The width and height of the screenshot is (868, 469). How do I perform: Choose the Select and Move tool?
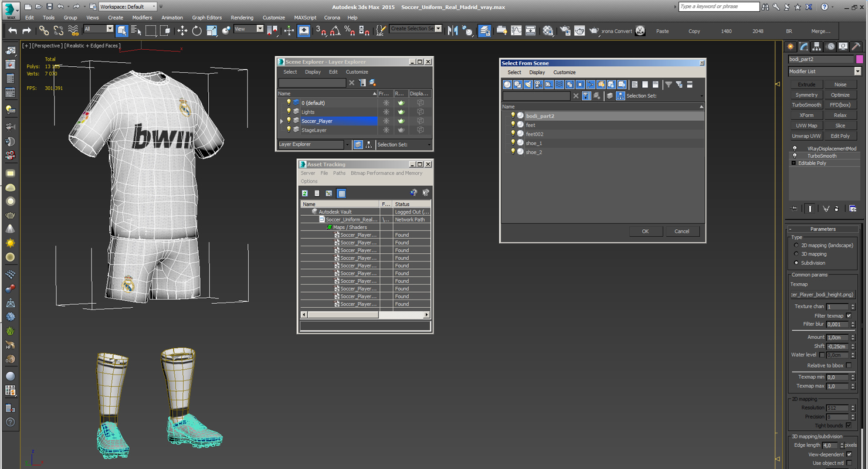point(182,30)
